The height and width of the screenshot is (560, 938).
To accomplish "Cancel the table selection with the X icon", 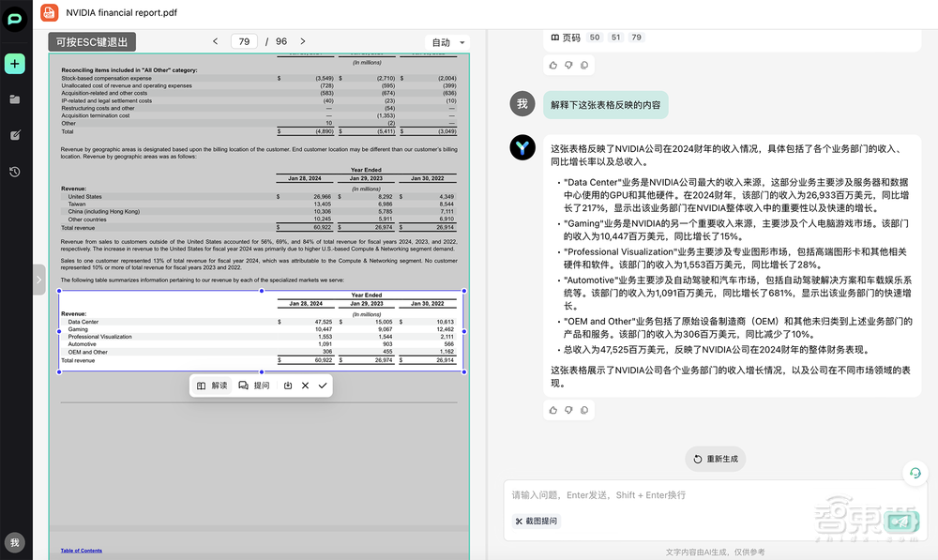I will click(x=307, y=385).
